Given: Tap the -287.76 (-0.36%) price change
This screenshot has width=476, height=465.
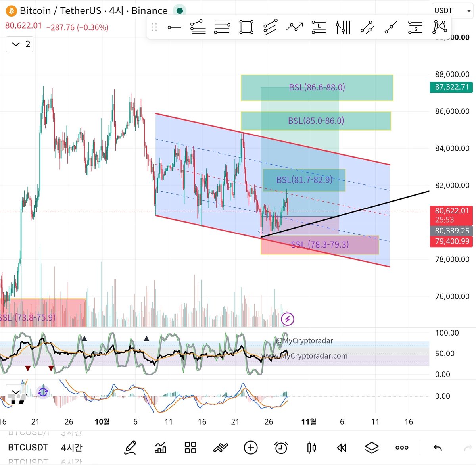Looking at the screenshot, I should 77,27.
